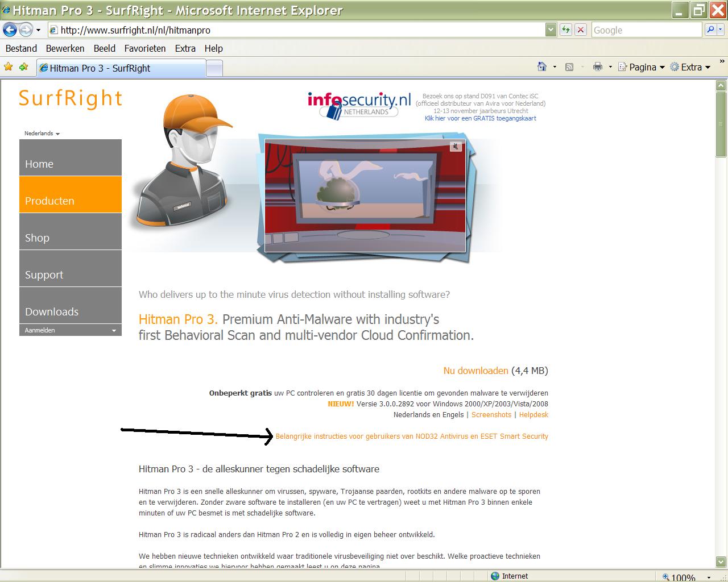Expand the Print dropdown arrow
Viewport: 728px width, 582px height.
(610, 67)
